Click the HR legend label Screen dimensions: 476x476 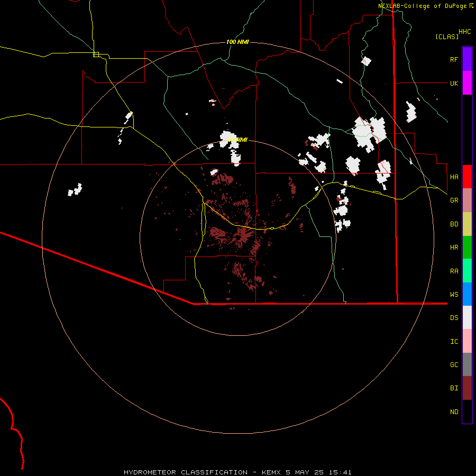click(454, 248)
